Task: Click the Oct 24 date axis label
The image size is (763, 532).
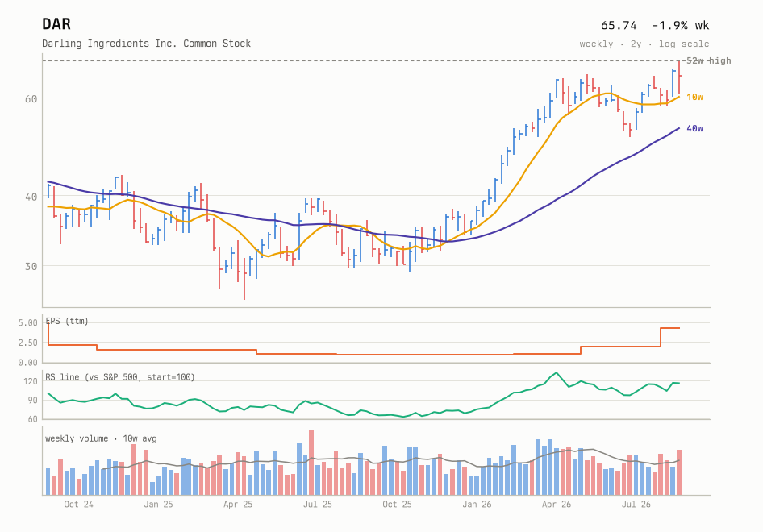Action: 78,505
